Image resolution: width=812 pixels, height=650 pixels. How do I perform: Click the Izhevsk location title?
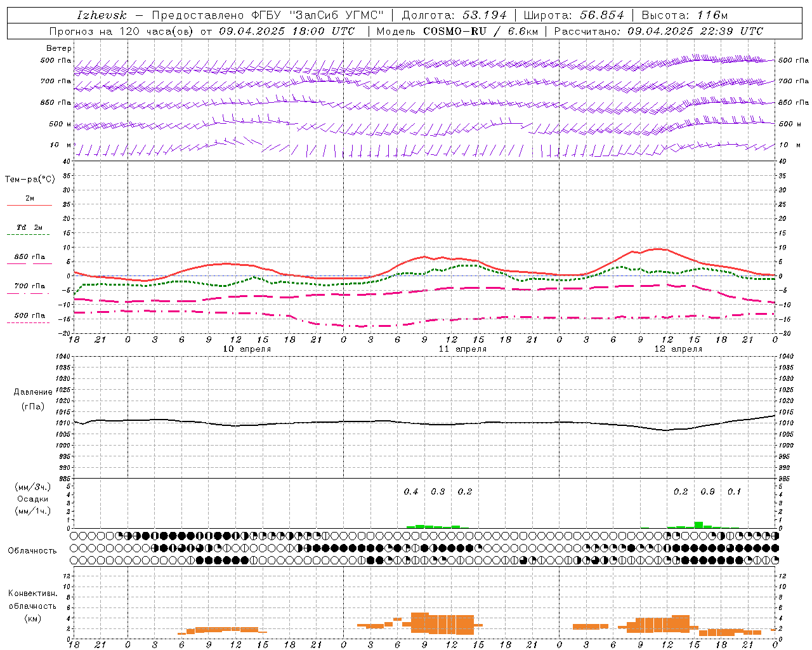pos(101,15)
